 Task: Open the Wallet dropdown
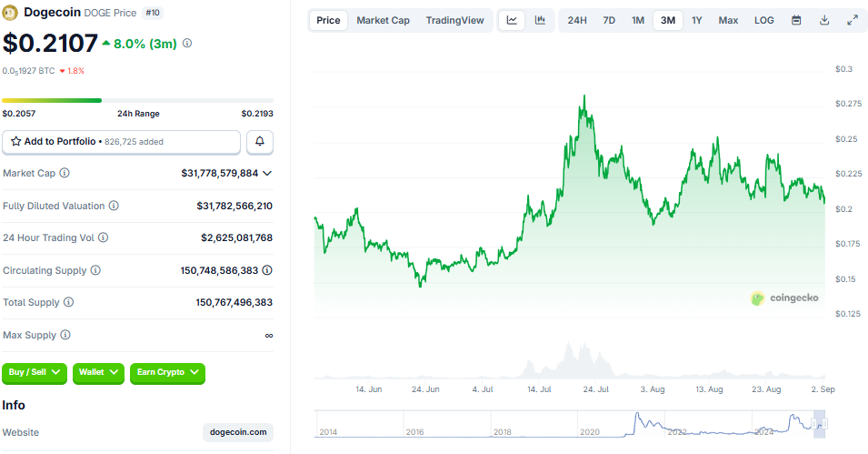click(98, 372)
